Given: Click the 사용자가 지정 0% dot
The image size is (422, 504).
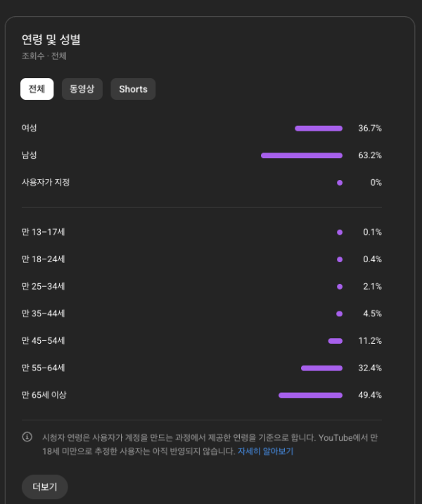Looking at the screenshot, I should (340, 183).
